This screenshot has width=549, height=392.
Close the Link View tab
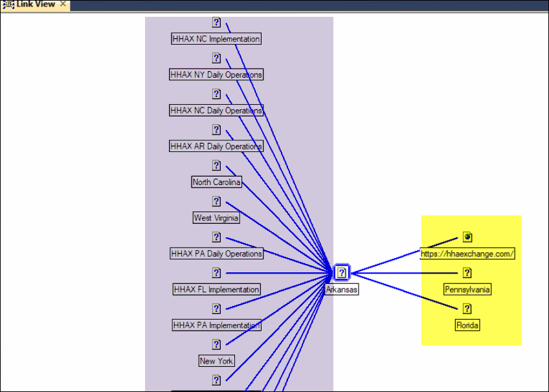[62, 5]
